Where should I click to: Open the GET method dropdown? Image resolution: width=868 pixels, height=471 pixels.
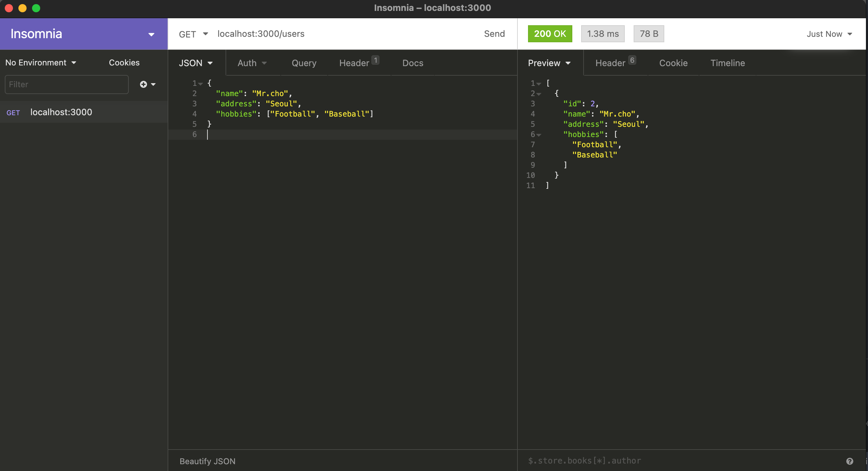(x=193, y=34)
